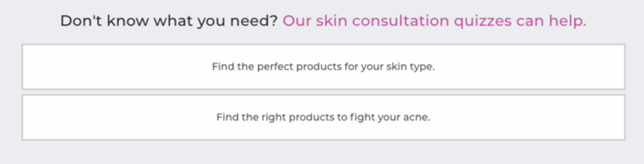Screen dimensions: 644x164
Task: Select the "Don't know what you need?" heading
Action: click(169, 21)
